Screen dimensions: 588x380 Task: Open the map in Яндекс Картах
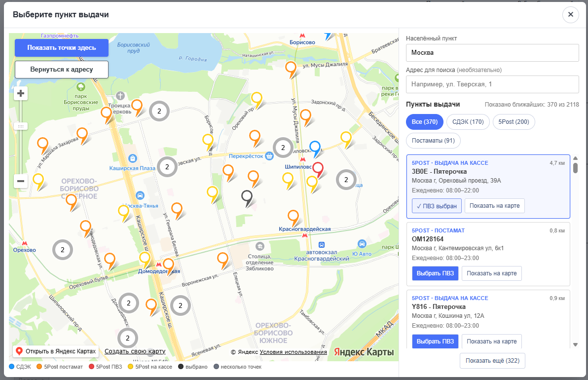point(56,351)
